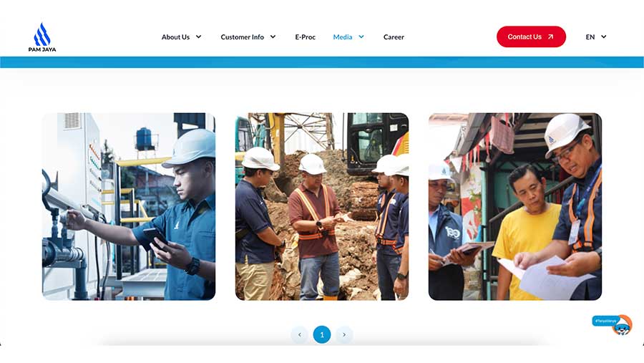Open the Customer Info menu
The height and width of the screenshot is (363, 644).
243,37
